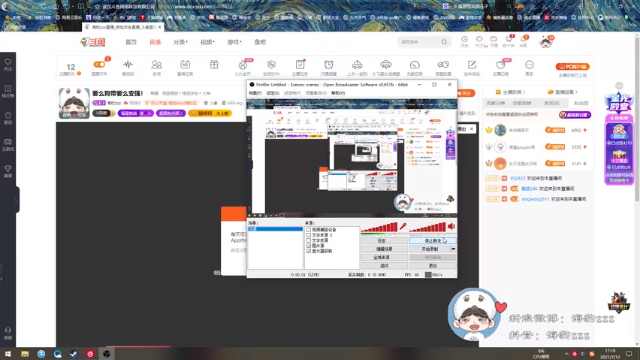Open the Scene Collection menu in OBS
The width and height of the screenshot is (640, 360).
pos(316,93)
